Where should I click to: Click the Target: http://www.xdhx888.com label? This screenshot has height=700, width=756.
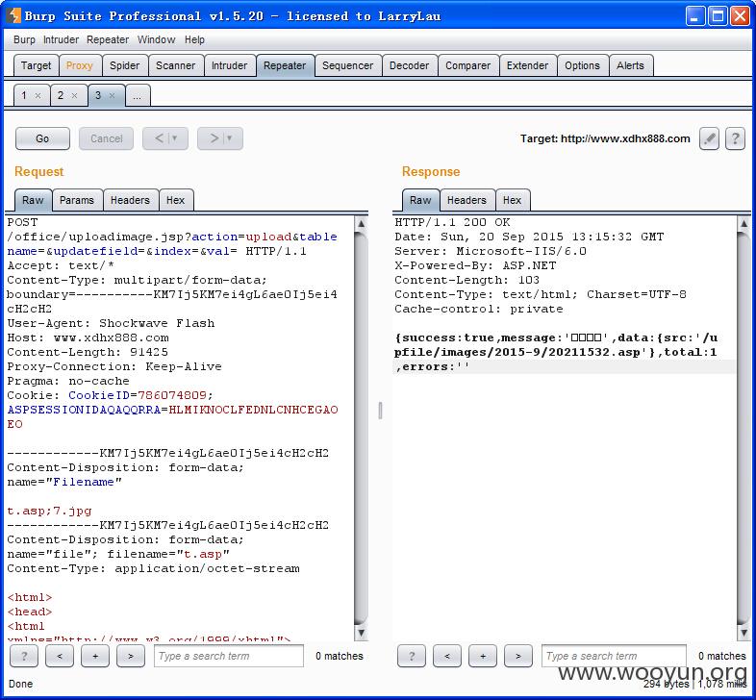click(605, 138)
